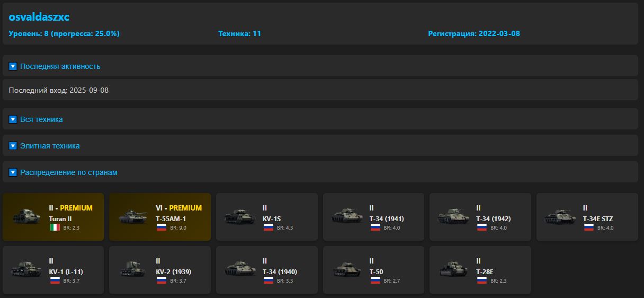The height and width of the screenshot is (298, 644).
Task: Select the KV-1 (L-11) vehicle card
Action: coord(53,270)
